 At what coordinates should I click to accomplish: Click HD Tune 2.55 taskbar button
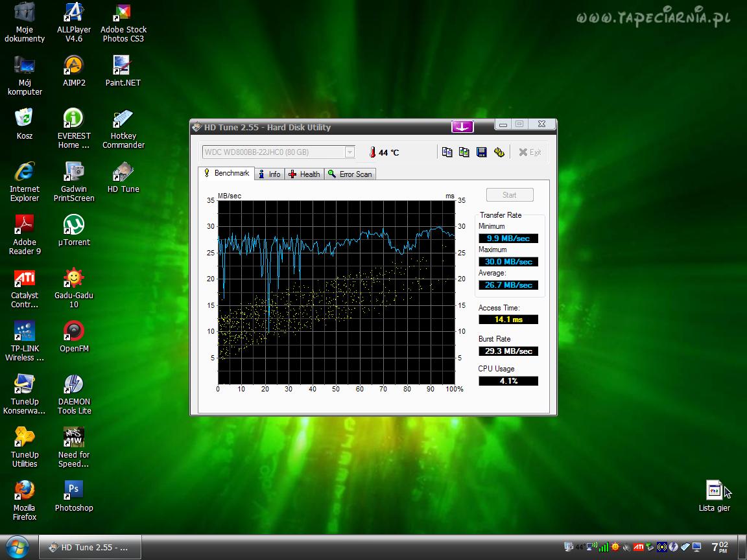point(89,547)
